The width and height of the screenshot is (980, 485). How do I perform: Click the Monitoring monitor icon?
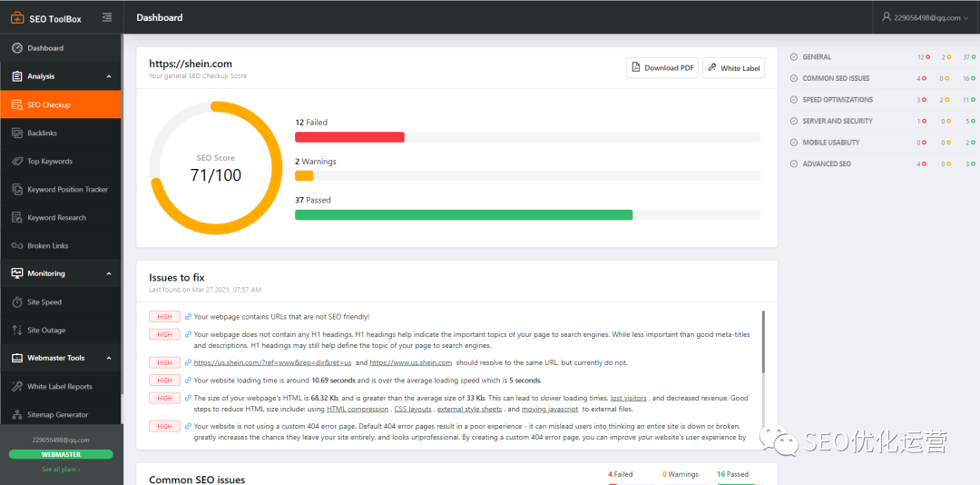tap(17, 273)
